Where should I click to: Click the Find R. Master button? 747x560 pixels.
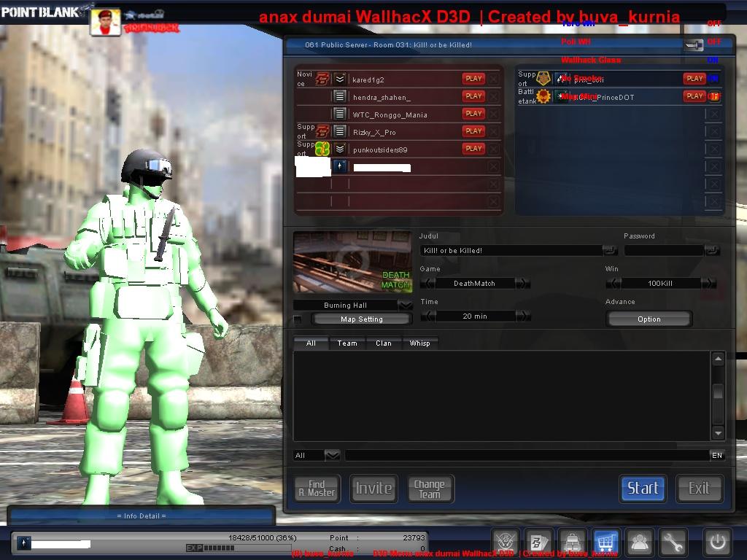[317, 489]
